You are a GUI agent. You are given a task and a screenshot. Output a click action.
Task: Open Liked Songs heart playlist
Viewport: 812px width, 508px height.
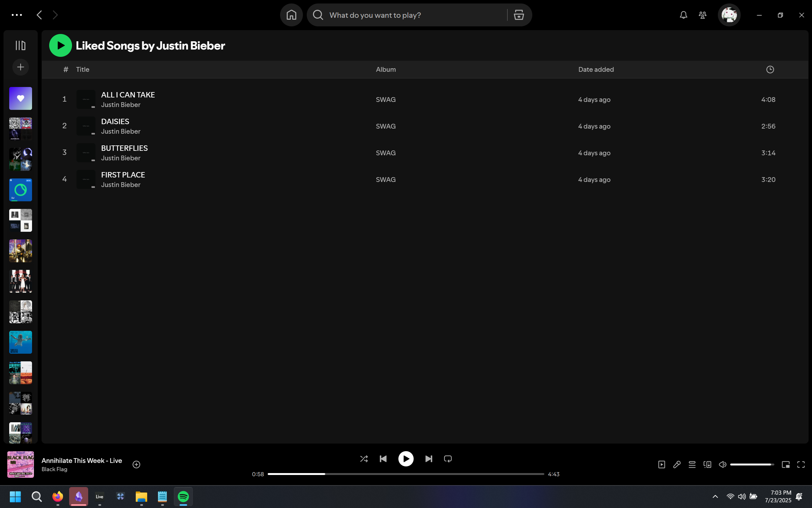tap(21, 98)
